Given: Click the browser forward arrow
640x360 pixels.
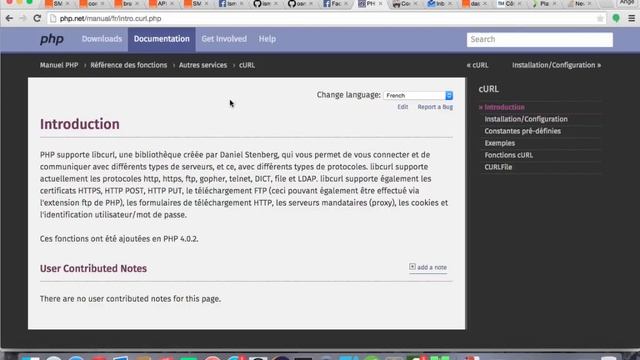Looking at the screenshot, I should pos(23,18).
